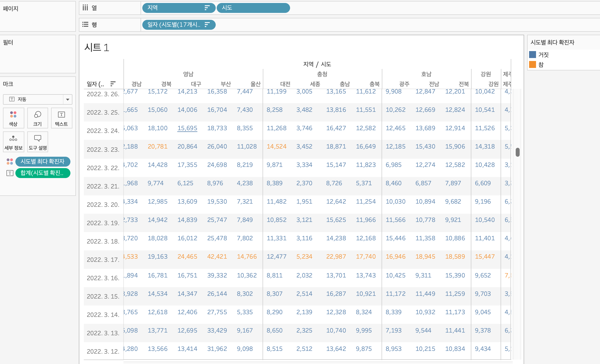Click the 전북 column header
Viewport: 600px width, 364px height.
tap(464, 84)
